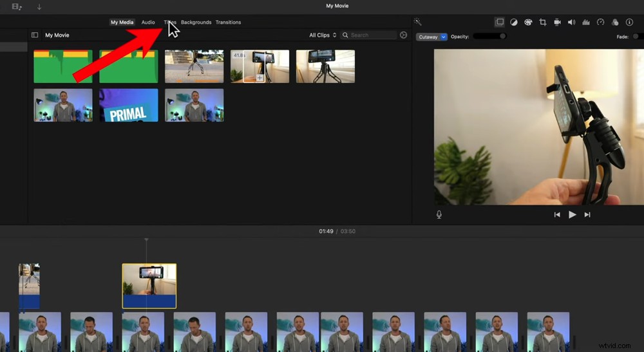Viewport: 644px width, 352px height.
Task: Adjust the Fade slider knob
Action: 636,37
